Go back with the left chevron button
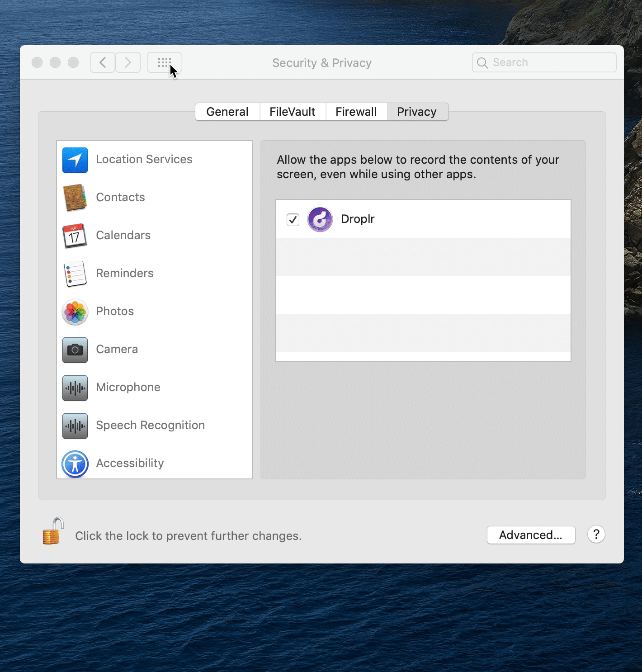642x672 pixels. tap(103, 62)
